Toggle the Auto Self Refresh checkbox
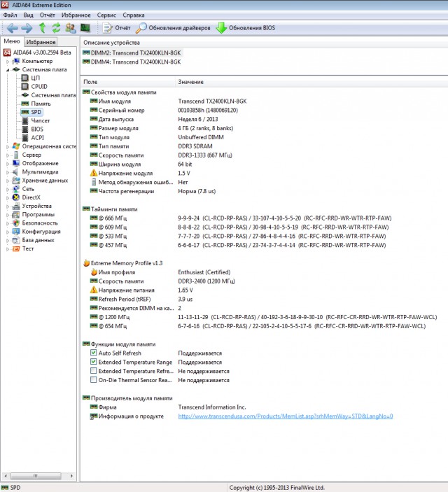This screenshot has width=448, height=492. [93, 353]
